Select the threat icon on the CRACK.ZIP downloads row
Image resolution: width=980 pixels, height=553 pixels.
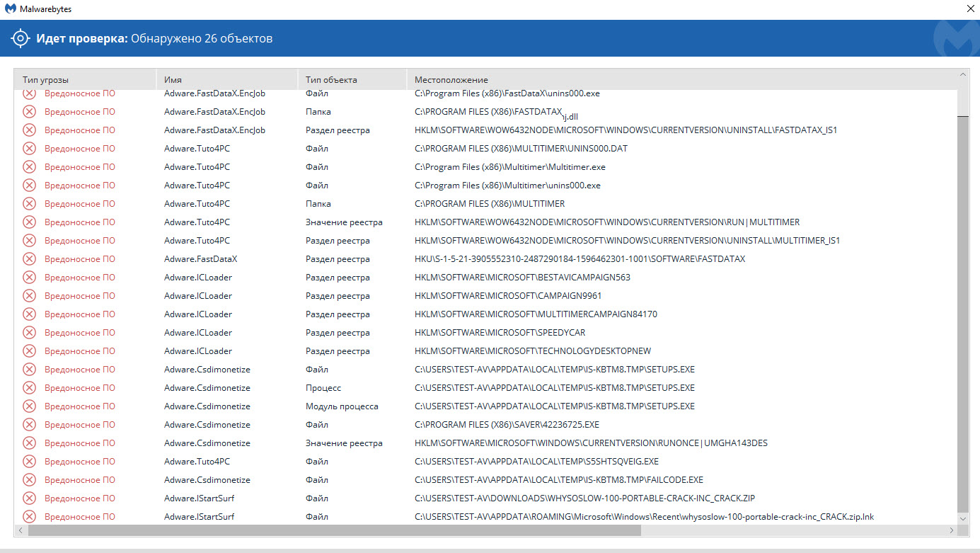click(x=29, y=498)
